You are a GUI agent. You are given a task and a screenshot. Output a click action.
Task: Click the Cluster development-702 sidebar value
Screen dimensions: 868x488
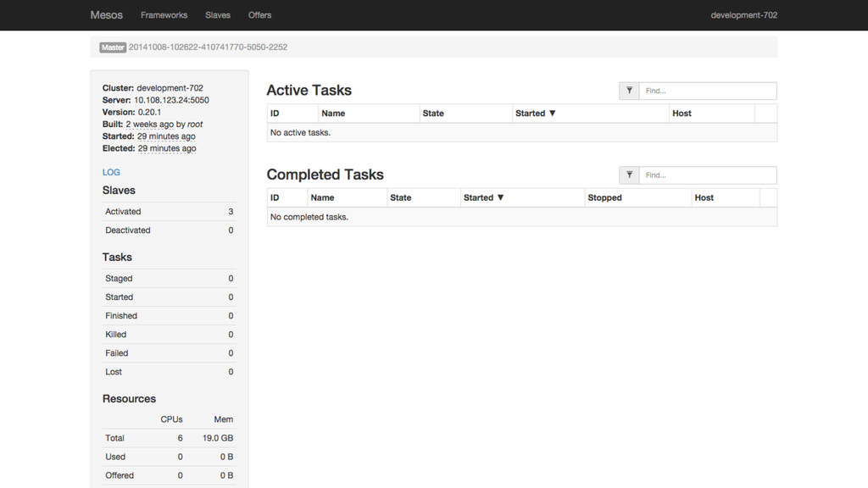click(x=170, y=88)
